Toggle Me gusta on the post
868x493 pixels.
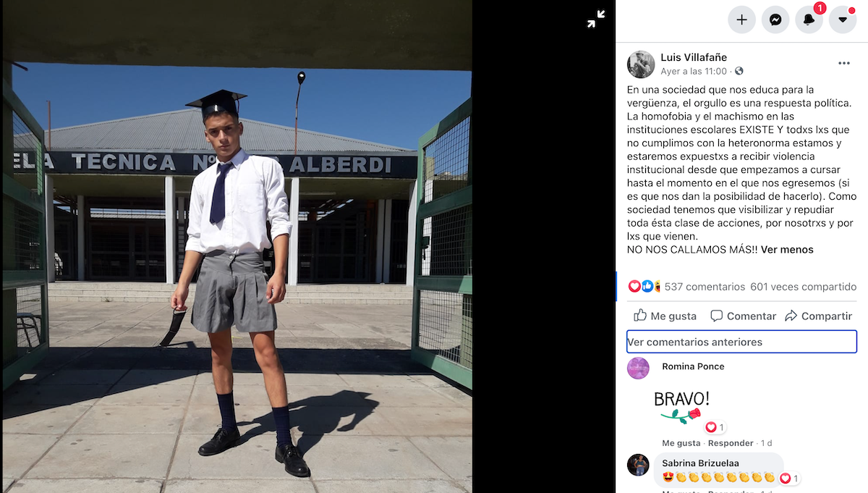click(665, 316)
